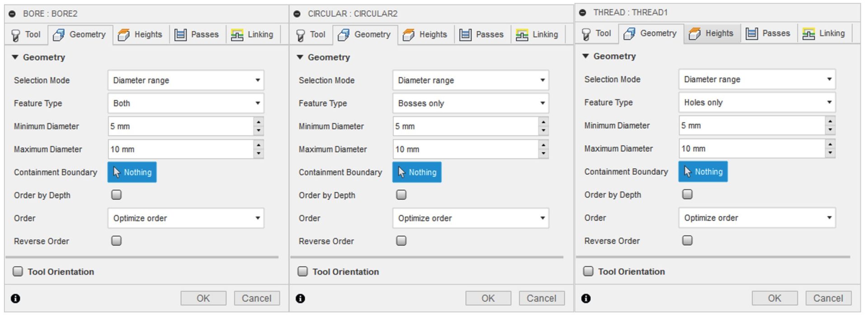Viewport: 868px width, 316px height.
Task: Open Selection Mode dropdown in THREAD1 dialog
Action: pos(757,79)
